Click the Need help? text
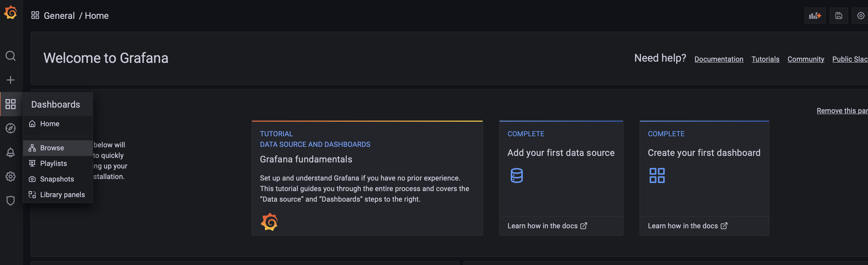Image resolution: width=868 pixels, height=265 pixels. click(660, 58)
